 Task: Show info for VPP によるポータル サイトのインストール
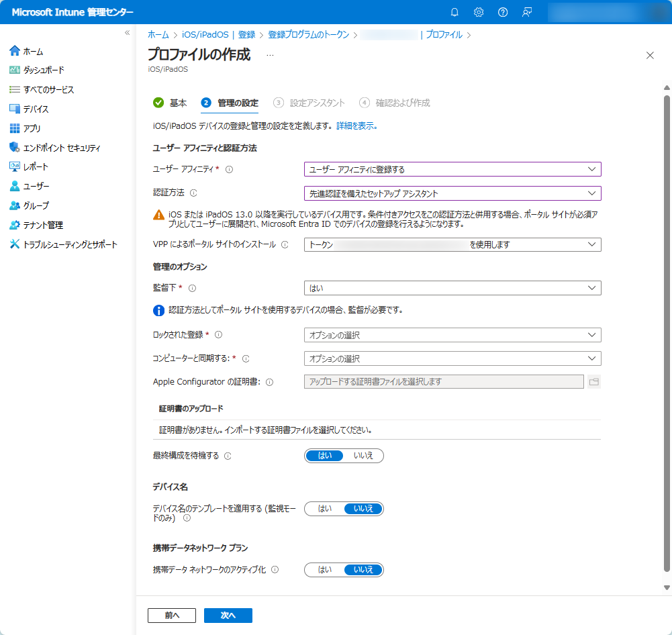285,244
